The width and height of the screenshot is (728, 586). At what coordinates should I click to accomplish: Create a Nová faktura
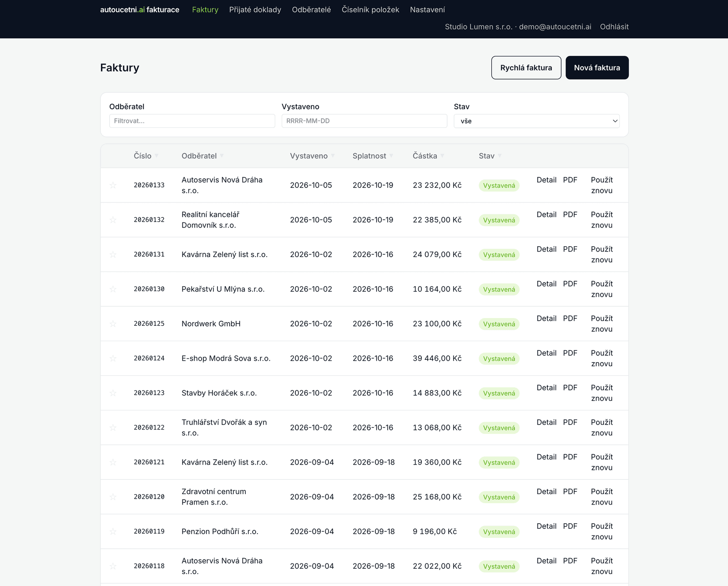597,68
